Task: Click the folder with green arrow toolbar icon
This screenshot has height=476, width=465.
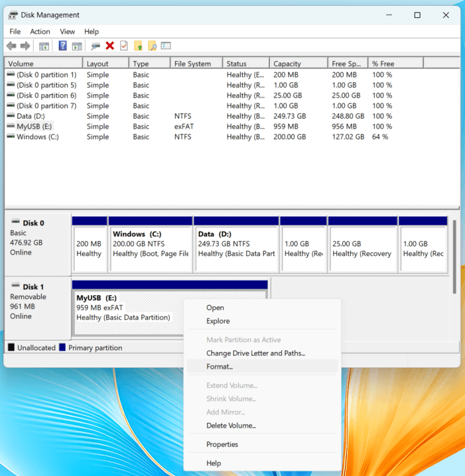Action: 138,46
